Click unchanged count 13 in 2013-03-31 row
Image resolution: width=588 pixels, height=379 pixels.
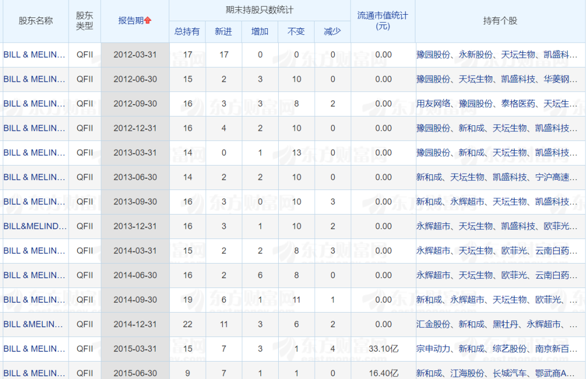click(297, 152)
